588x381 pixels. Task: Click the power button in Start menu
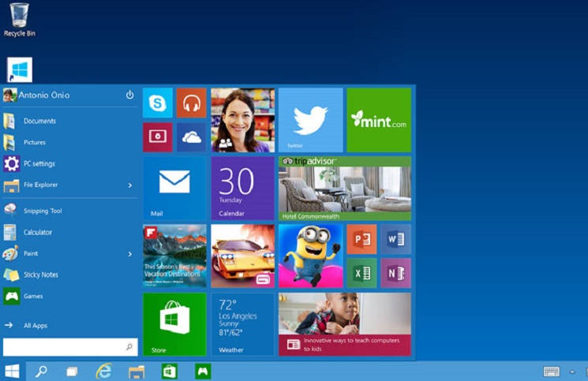coord(129,95)
